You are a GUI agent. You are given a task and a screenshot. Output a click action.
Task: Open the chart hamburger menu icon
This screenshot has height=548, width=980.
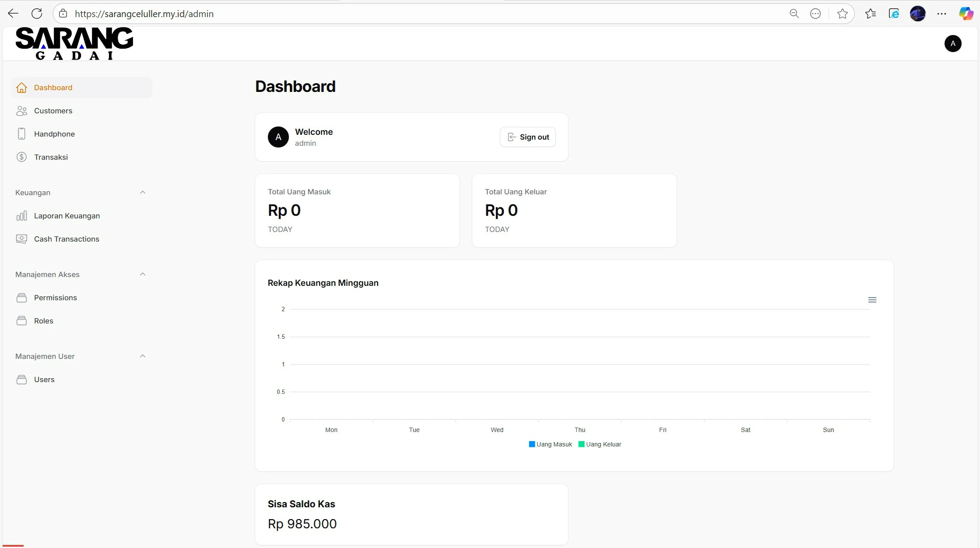pos(872,300)
